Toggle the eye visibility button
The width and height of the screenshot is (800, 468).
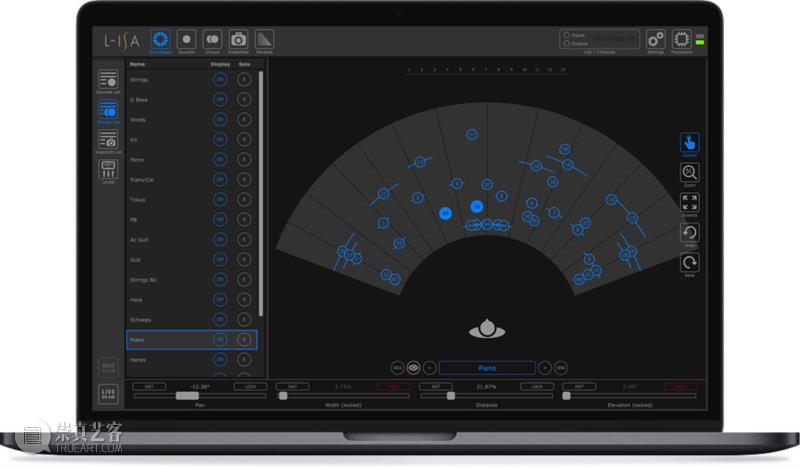[413, 367]
